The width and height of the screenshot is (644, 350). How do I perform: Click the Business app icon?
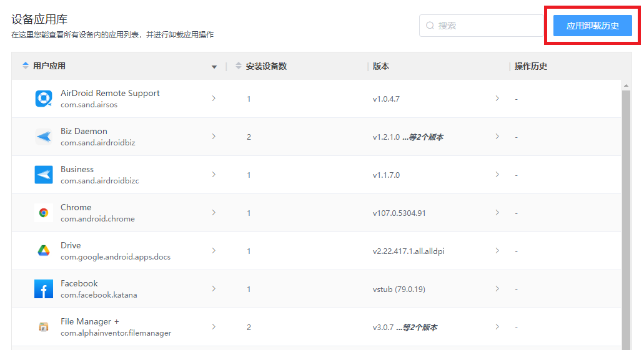pos(44,175)
